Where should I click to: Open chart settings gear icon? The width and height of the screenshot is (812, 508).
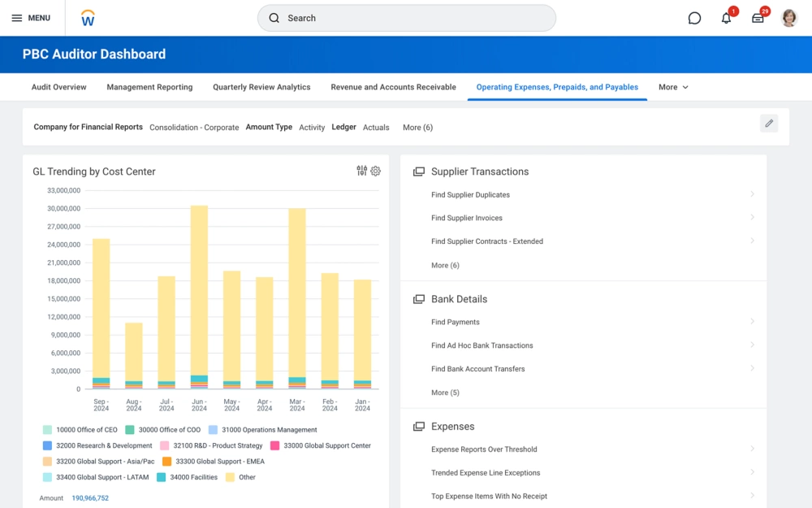click(x=376, y=171)
